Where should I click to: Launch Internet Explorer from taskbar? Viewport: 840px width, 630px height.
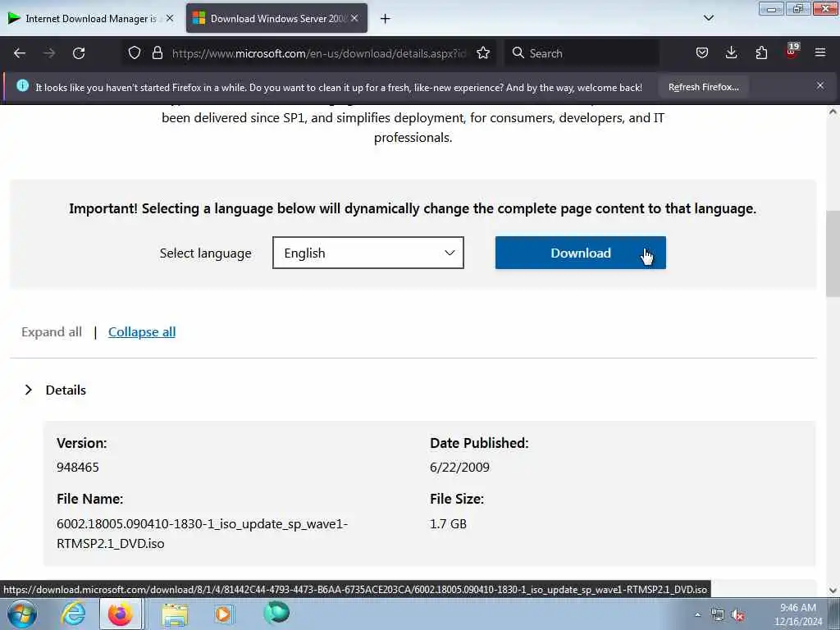(73, 614)
